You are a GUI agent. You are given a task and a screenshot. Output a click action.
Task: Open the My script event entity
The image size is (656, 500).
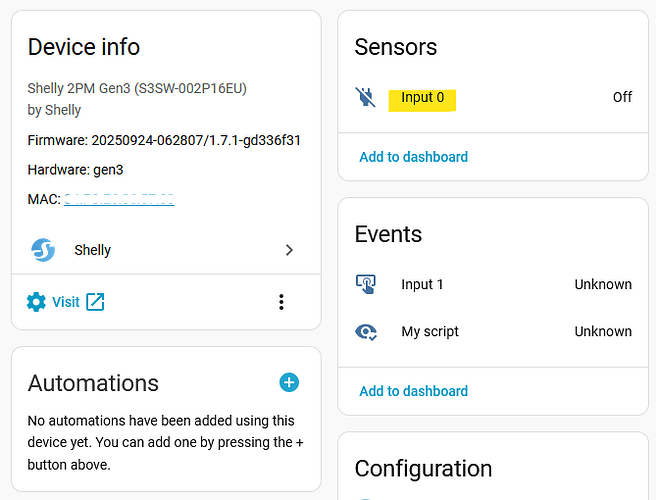430,331
